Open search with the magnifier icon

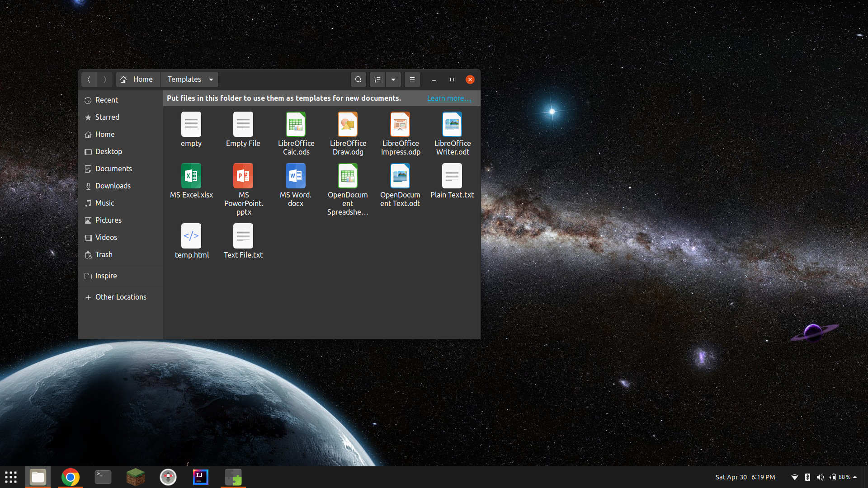(x=359, y=80)
